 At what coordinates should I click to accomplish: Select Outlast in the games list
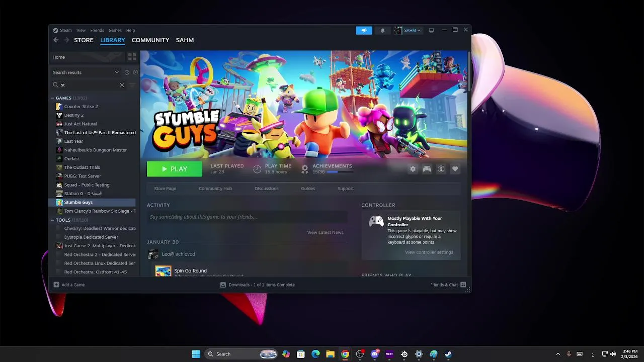(71, 159)
